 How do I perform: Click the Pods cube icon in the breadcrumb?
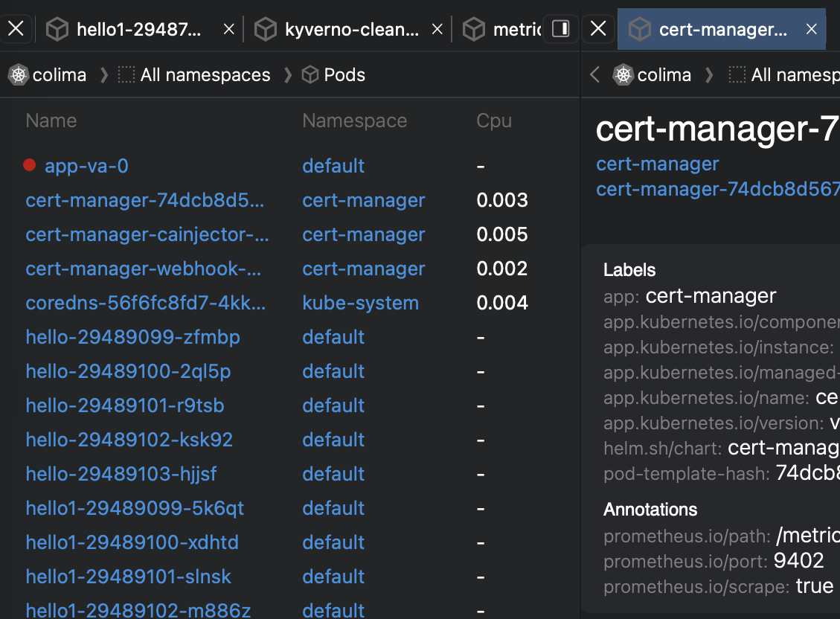tap(309, 74)
